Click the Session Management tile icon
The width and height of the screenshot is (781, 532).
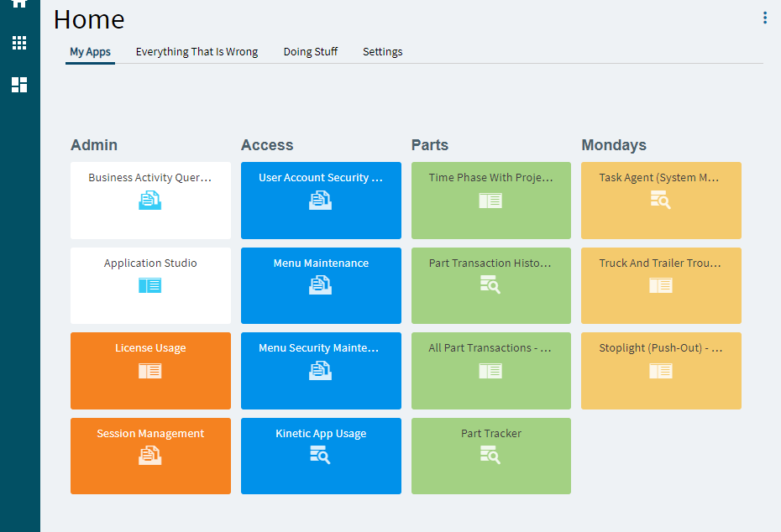(x=150, y=456)
